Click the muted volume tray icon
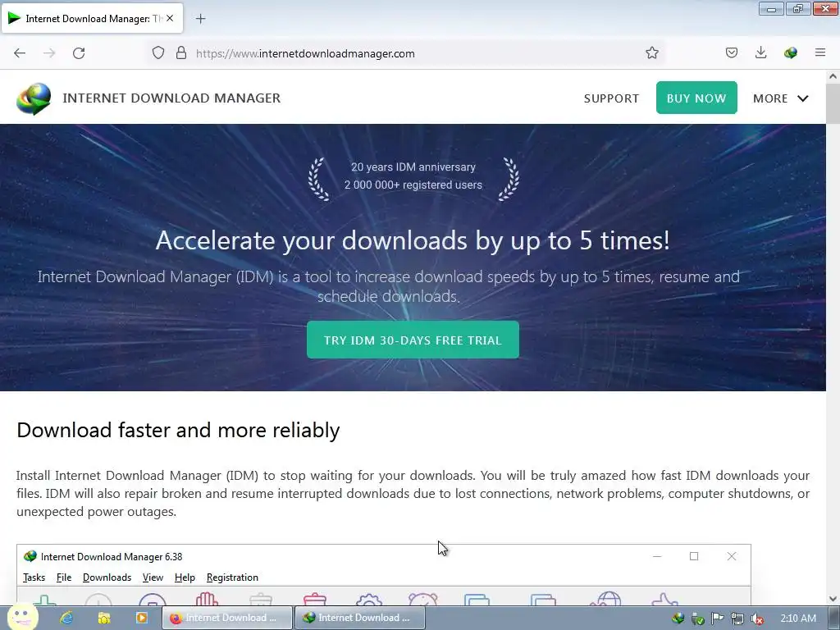The height and width of the screenshot is (630, 840). click(x=757, y=619)
